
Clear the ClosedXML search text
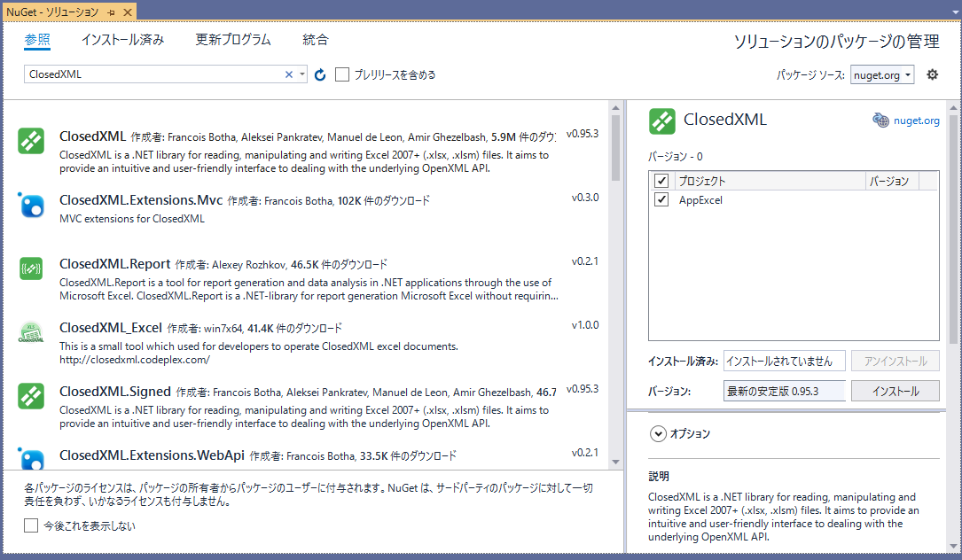coord(288,75)
